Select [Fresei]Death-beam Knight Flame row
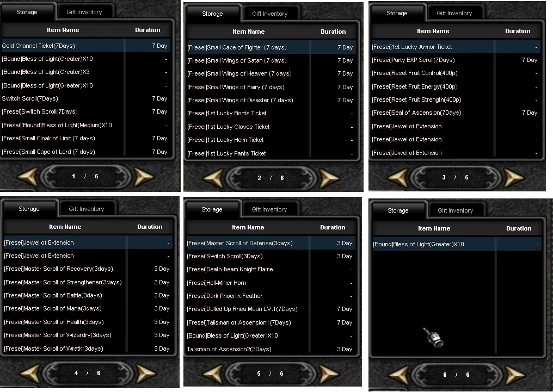Screen dimensions: 553x392 [x=271, y=270]
